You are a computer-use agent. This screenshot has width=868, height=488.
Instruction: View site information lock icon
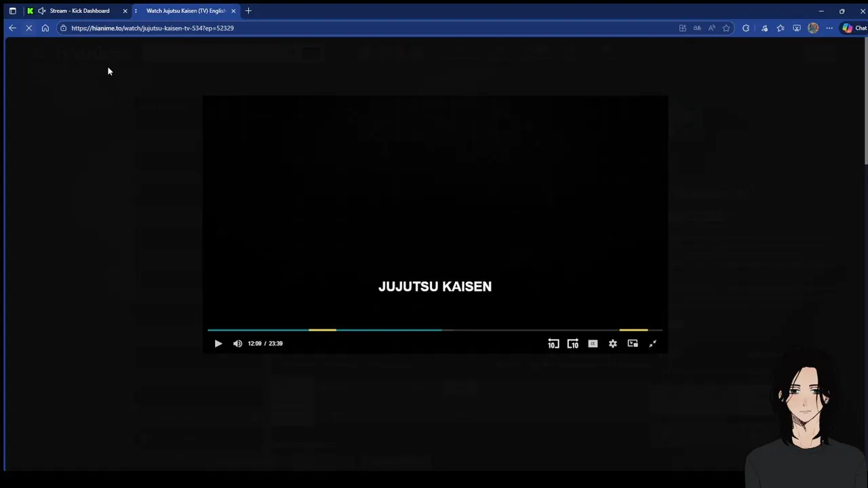pos(63,28)
